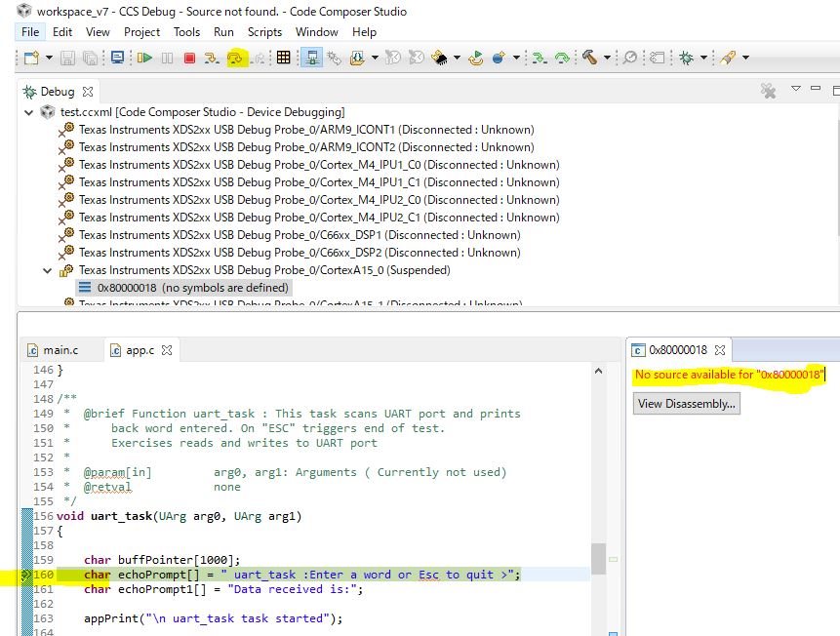Click the View Disassembly button
This screenshot has height=636, width=840.
[x=686, y=404]
